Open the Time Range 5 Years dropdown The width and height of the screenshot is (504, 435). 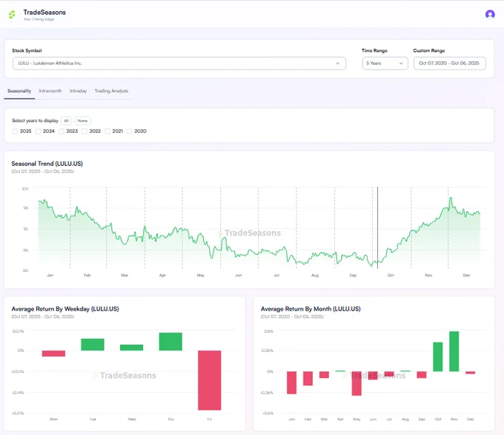(x=385, y=63)
